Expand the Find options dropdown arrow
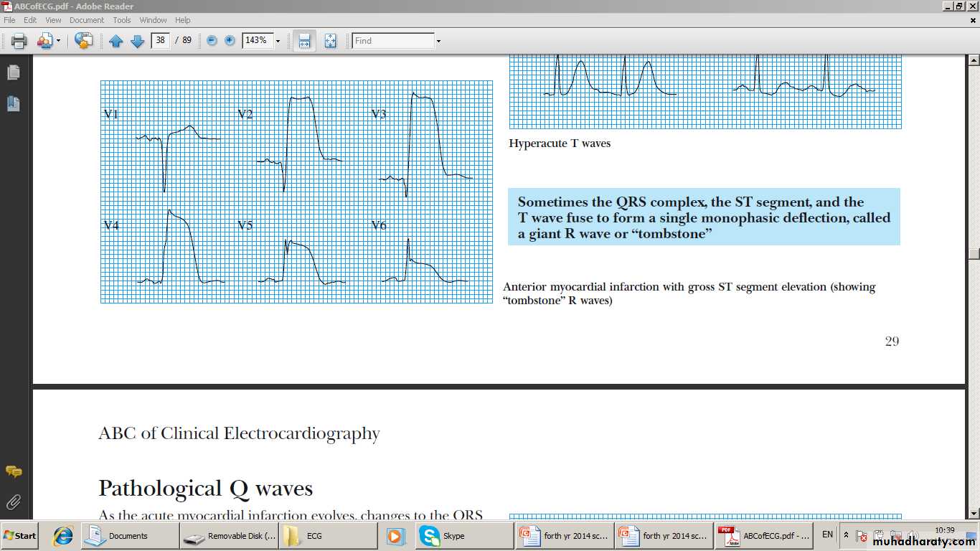Image resolution: width=980 pixels, height=551 pixels. point(438,42)
